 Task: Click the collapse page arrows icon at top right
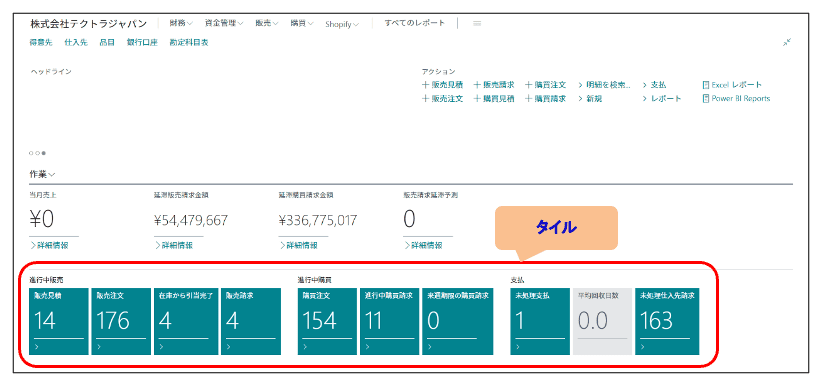pyautogui.click(x=787, y=42)
